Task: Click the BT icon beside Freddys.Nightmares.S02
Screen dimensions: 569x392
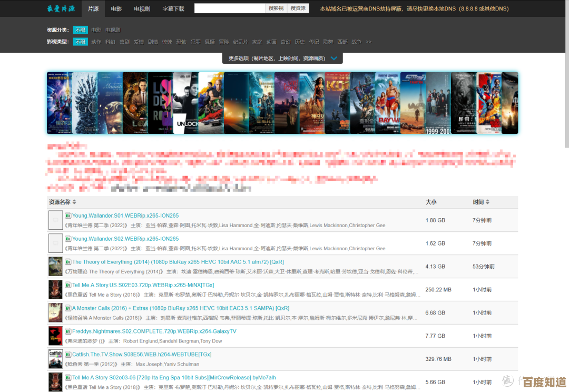Action: 68,331
